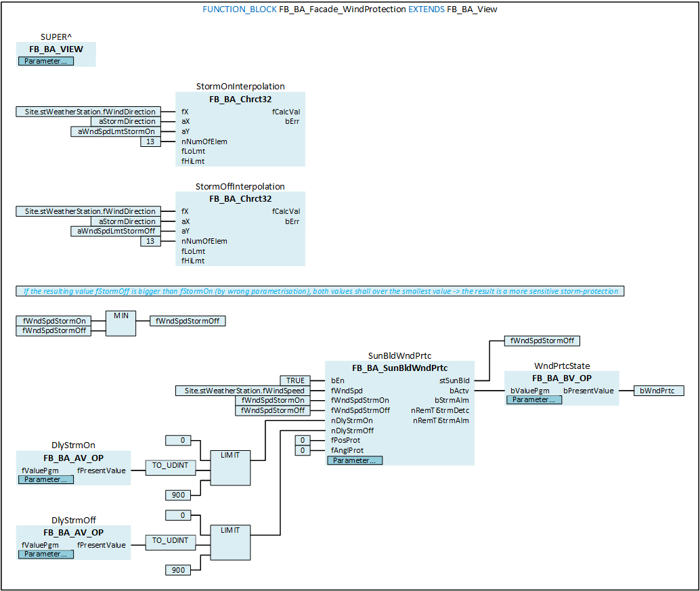Select fWndSpdStormOff box wired to stSunBld
700x591 pixels.
click(x=542, y=341)
